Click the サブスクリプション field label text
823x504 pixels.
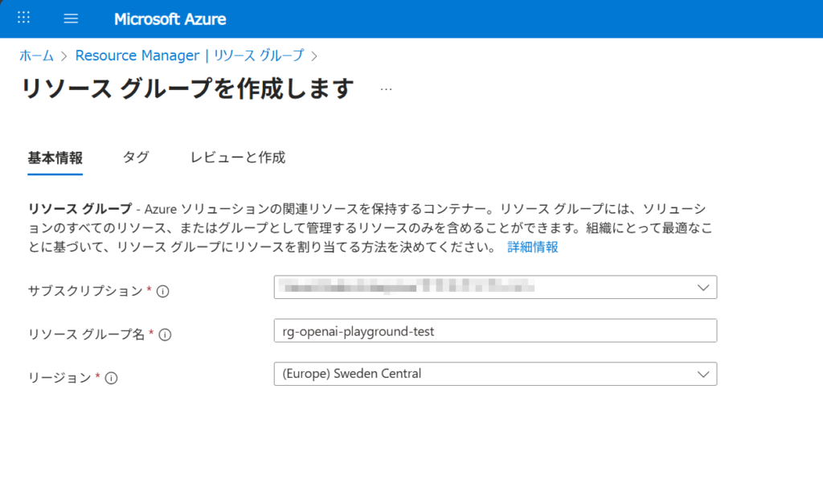click(x=85, y=291)
